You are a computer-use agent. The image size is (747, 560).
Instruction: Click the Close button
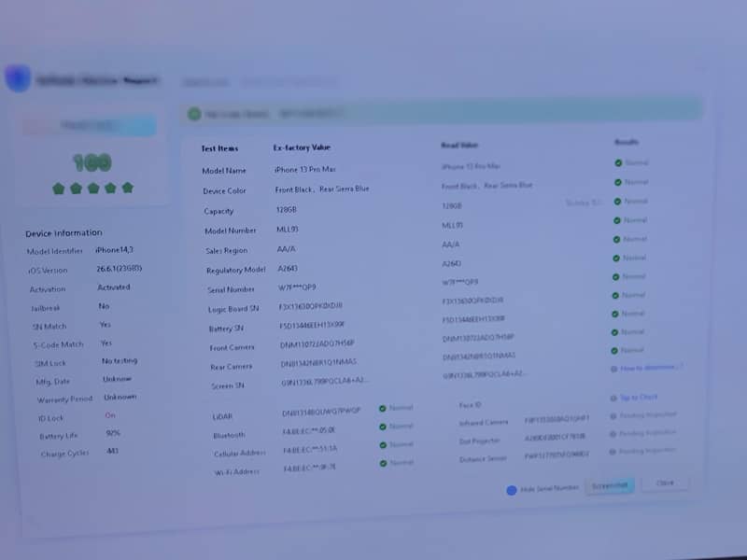665,483
